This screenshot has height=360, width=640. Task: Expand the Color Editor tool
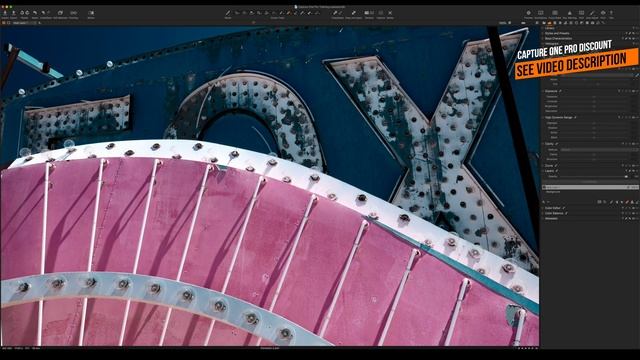pyautogui.click(x=542, y=208)
